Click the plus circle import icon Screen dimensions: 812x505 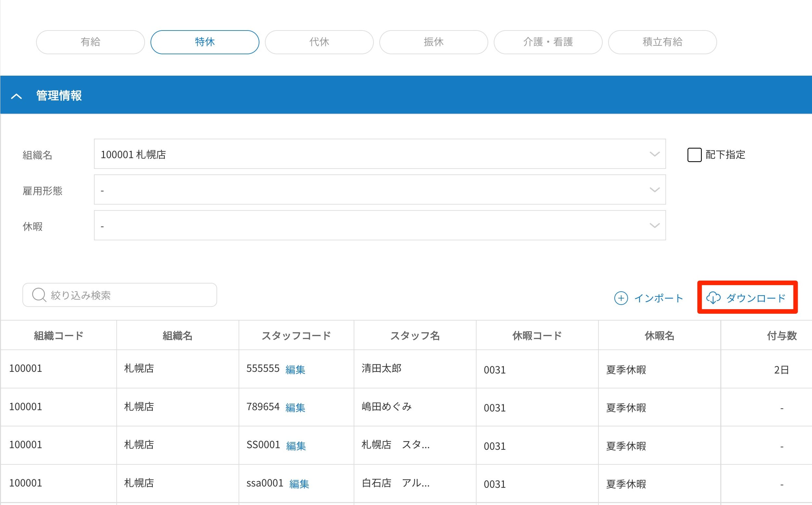621,298
